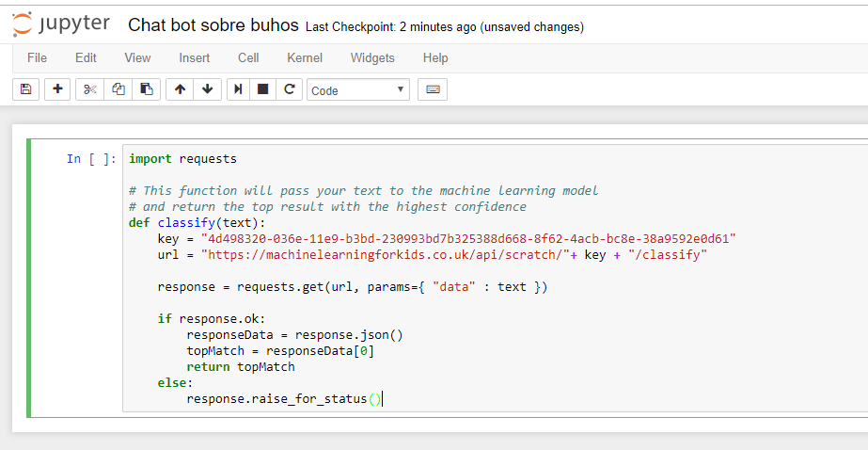Open the File menu

pos(37,57)
